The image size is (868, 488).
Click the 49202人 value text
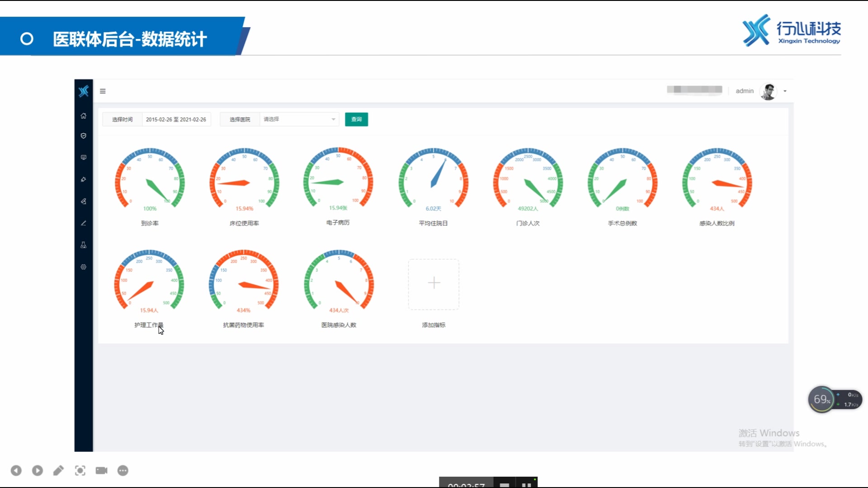(x=528, y=209)
